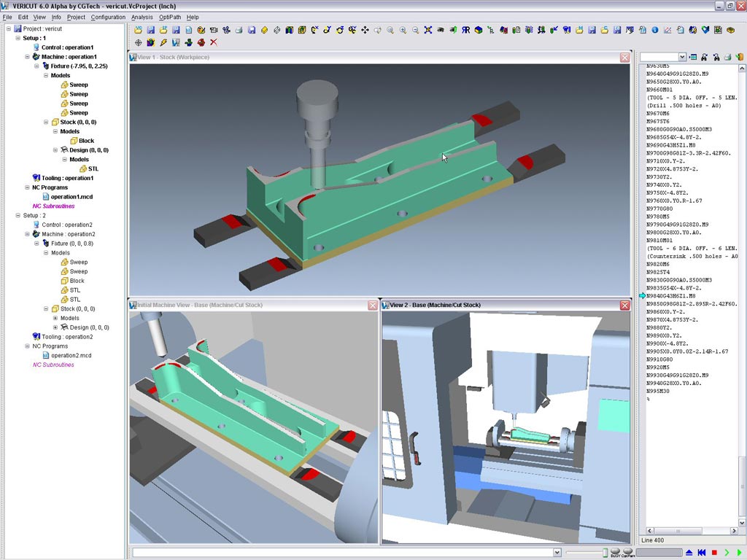
Task: Click Rewind NC program button
Action: click(701, 553)
